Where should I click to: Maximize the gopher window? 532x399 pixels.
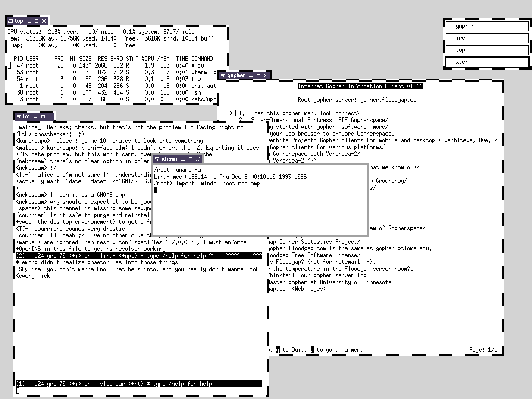pos(258,76)
